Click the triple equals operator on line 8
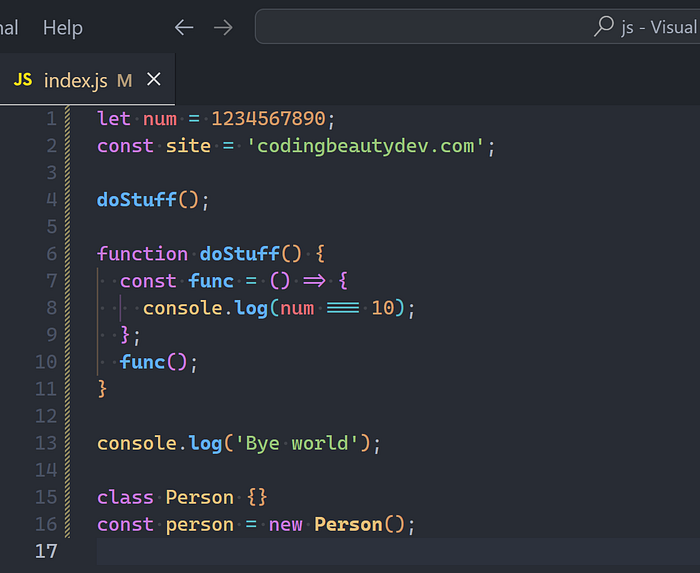Viewport: 700px width, 573px height. tap(343, 308)
